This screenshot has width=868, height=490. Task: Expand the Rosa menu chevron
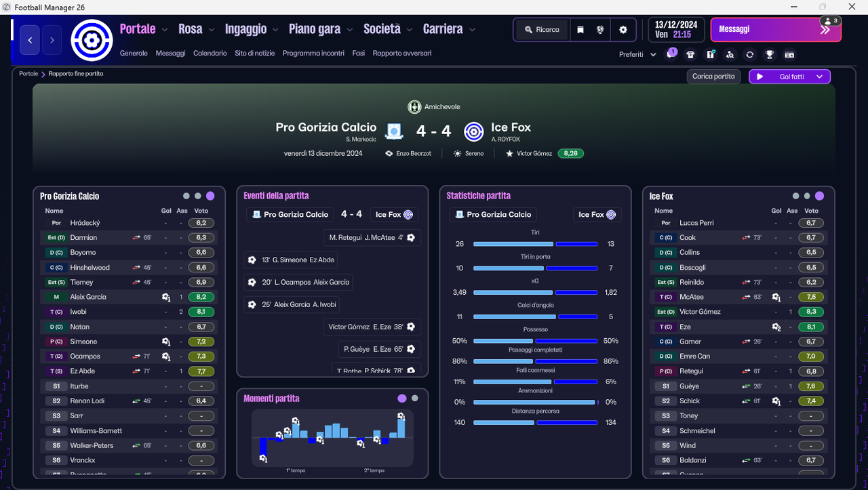pos(212,30)
